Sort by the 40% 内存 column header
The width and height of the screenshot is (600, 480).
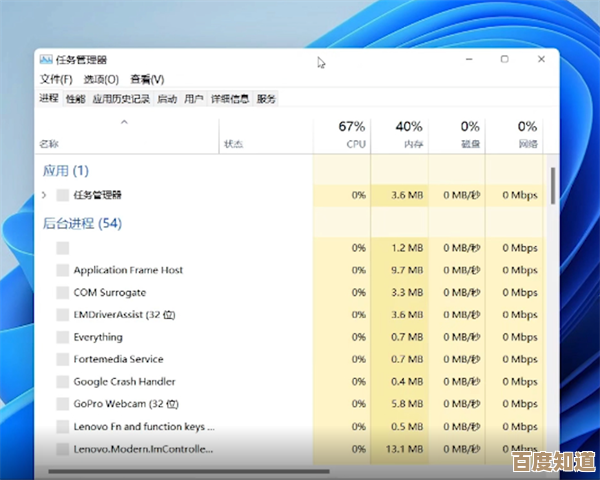click(x=399, y=136)
